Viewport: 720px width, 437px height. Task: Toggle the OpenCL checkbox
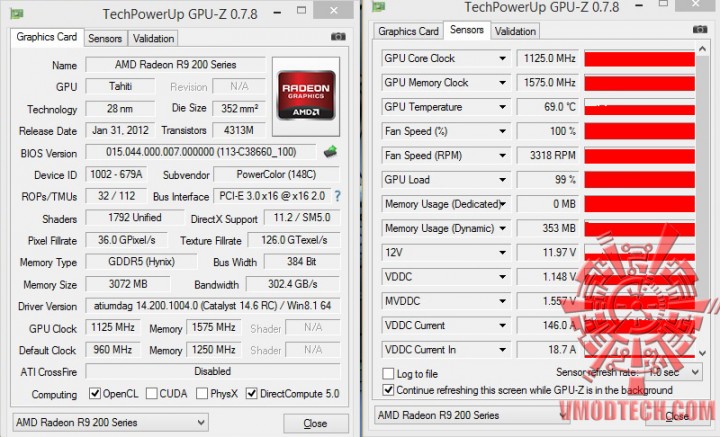click(95, 393)
